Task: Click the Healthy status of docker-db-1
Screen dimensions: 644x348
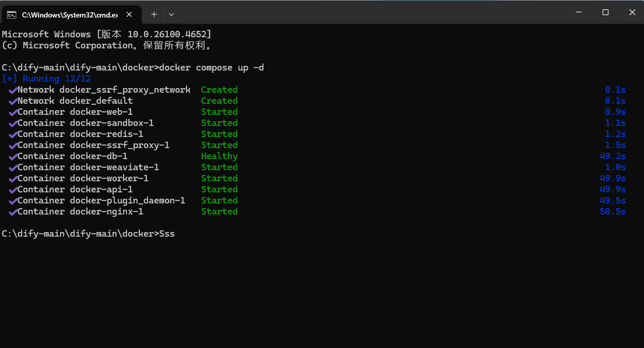Action: pyautogui.click(x=219, y=156)
